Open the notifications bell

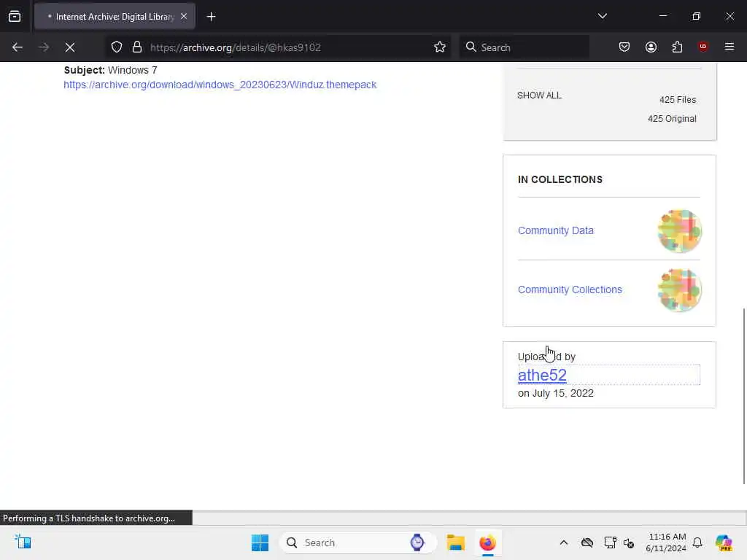(x=697, y=542)
